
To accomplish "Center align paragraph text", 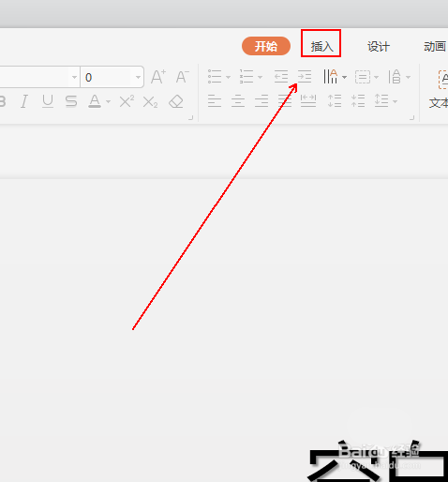I will coord(238,101).
